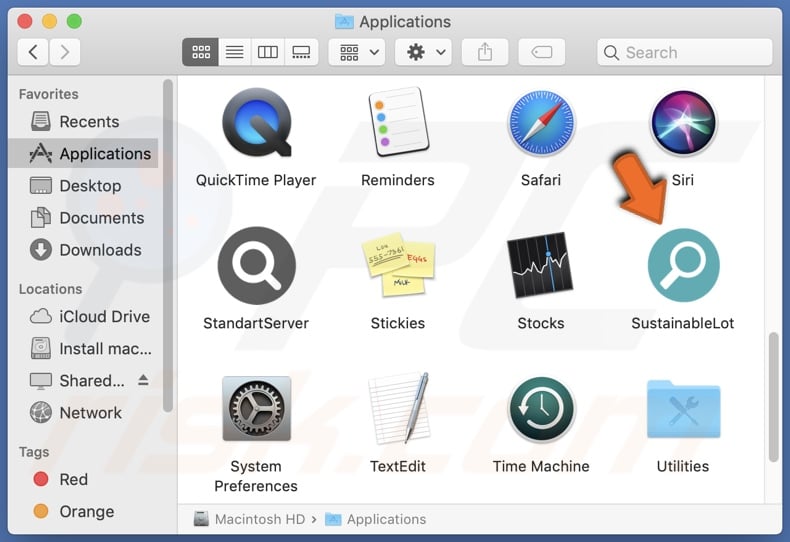Open the Stickies notes icon
790x542 pixels.
(398, 264)
